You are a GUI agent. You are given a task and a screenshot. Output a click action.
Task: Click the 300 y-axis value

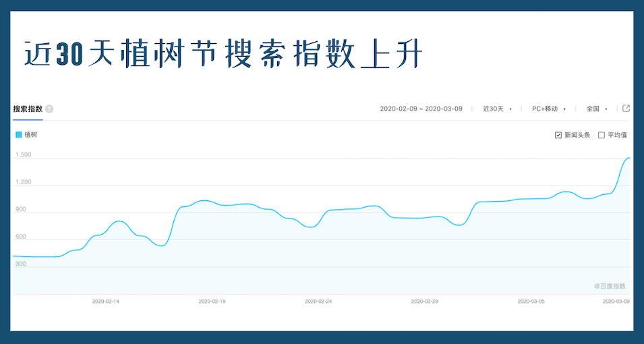coord(20,264)
